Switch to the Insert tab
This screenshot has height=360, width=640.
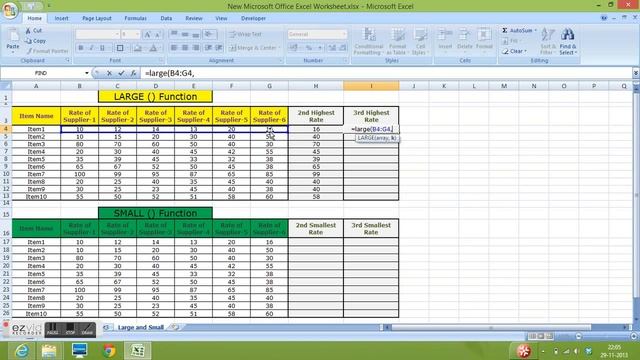point(61,18)
